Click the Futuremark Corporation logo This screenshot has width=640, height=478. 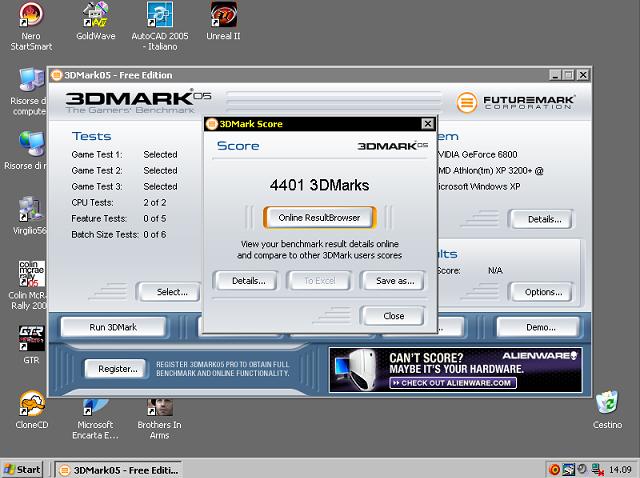pyautogui.click(x=516, y=102)
